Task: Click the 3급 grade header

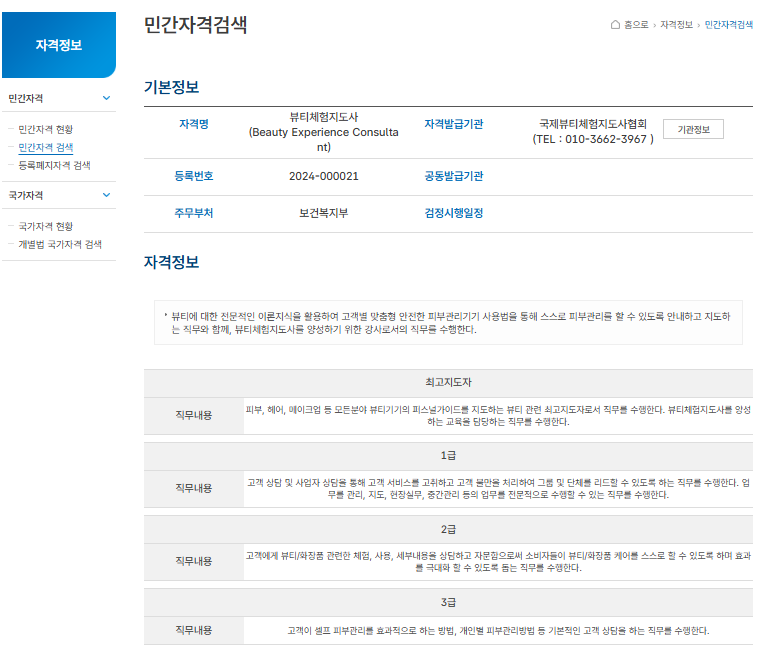Action: click(x=448, y=602)
